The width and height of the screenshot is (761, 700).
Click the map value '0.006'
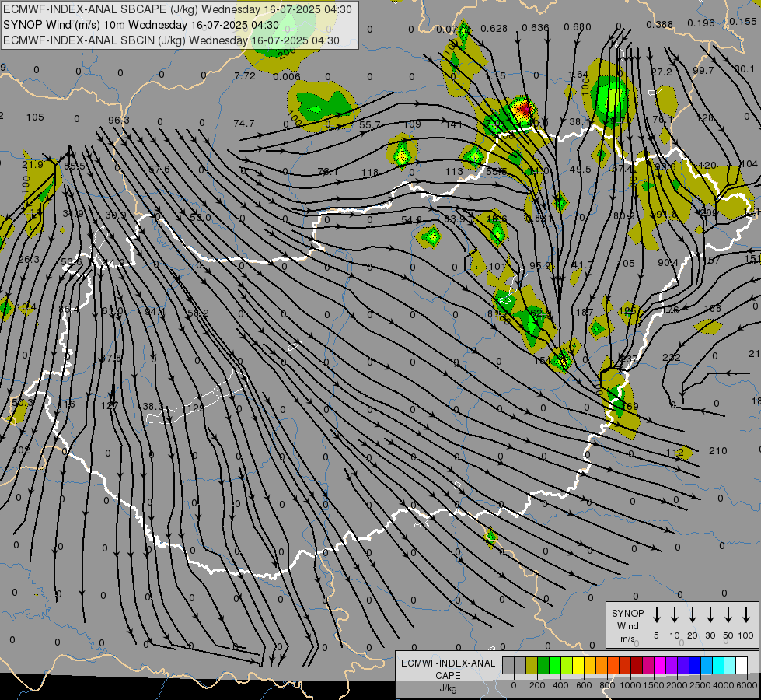click(286, 77)
